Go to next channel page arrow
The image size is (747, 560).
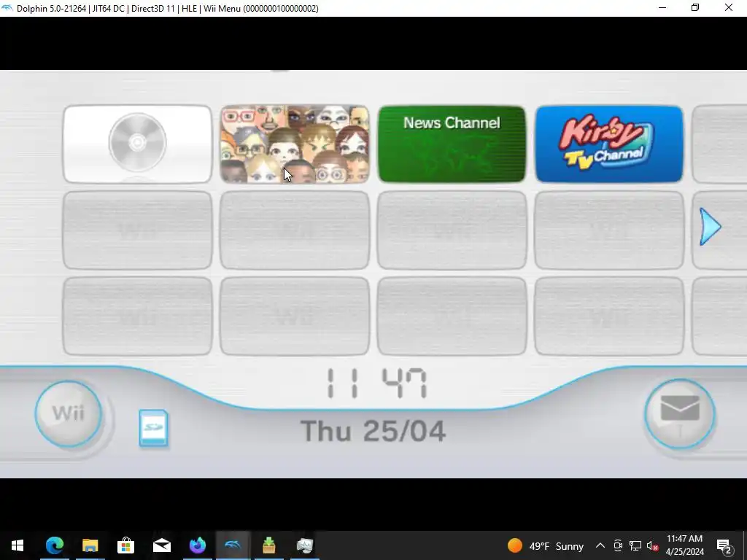[x=711, y=227]
